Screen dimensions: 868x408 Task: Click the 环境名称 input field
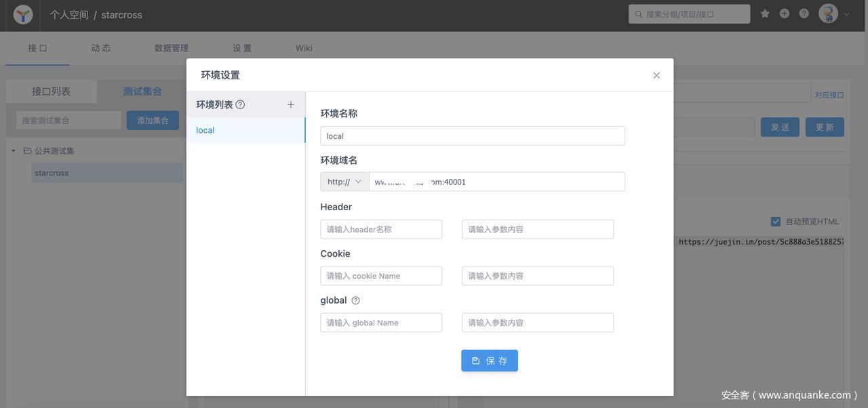click(x=472, y=136)
